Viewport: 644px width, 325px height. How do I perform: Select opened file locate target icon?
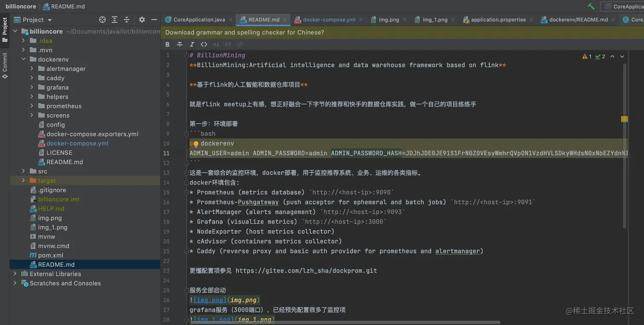pos(102,20)
